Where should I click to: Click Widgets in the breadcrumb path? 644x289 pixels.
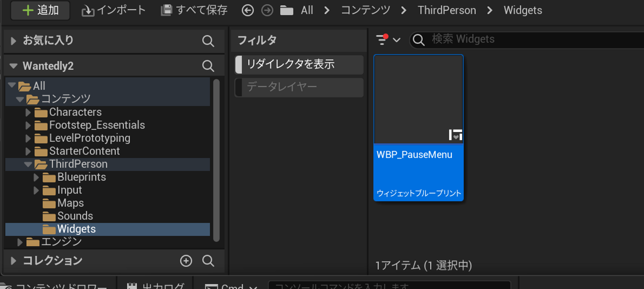pyautogui.click(x=523, y=10)
